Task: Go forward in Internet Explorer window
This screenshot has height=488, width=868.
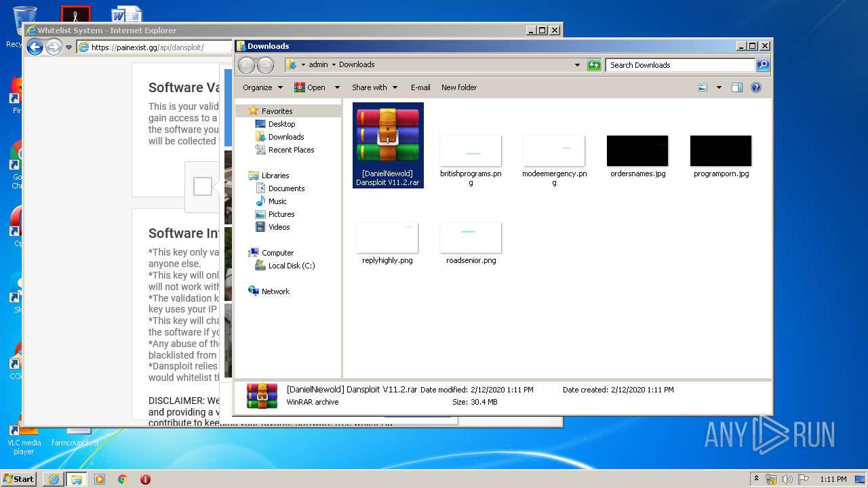Action: click(54, 47)
